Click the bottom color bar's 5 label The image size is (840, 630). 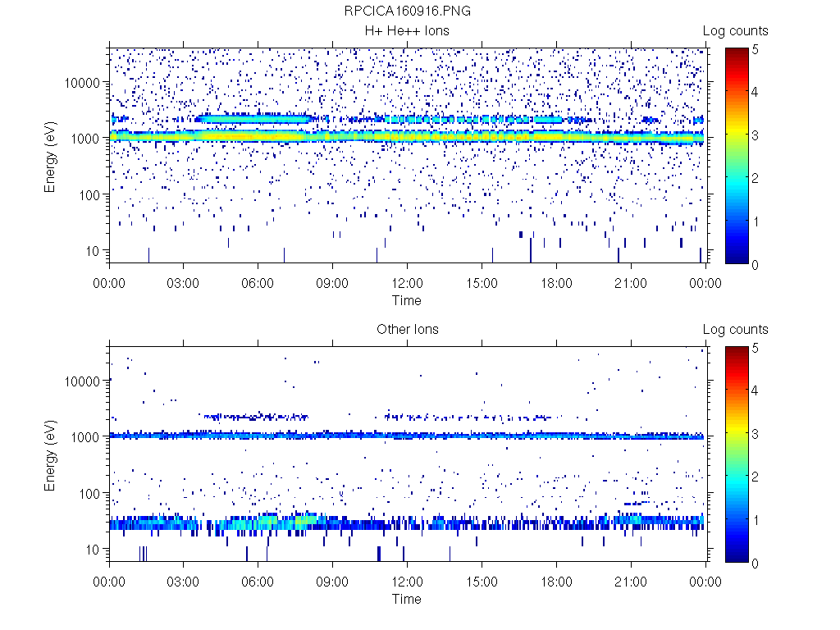click(755, 348)
